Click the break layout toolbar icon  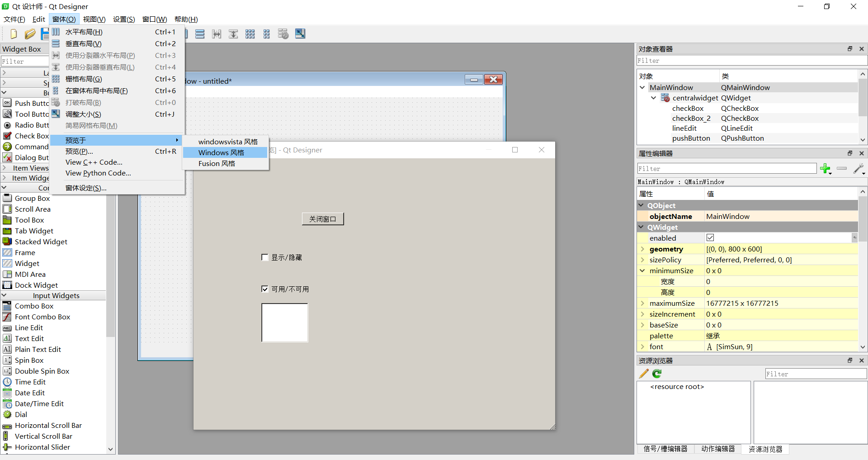(x=283, y=34)
